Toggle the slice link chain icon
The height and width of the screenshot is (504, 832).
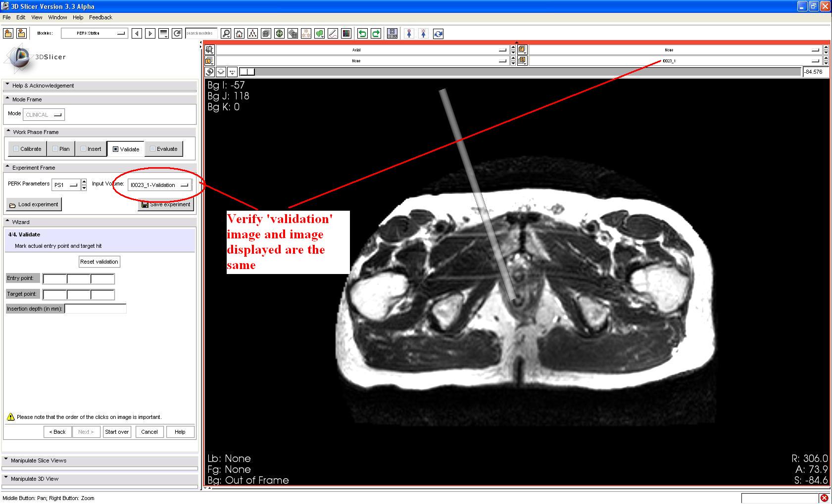pos(210,72)
